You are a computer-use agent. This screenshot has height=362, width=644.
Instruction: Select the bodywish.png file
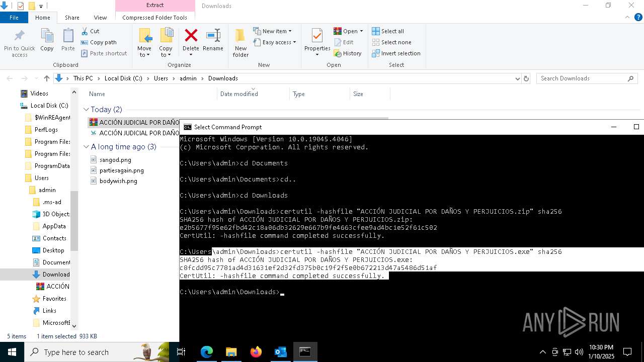118,181
